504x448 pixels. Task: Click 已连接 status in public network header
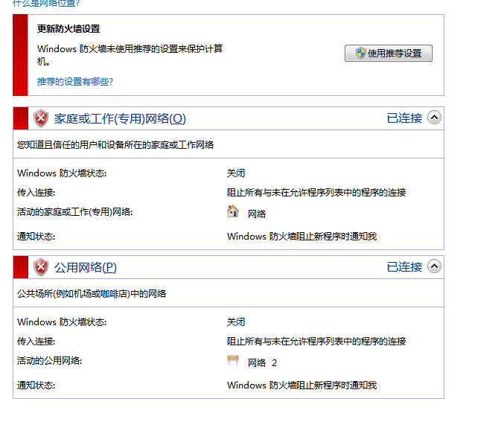pyautogui.click(x=404, y=266)
